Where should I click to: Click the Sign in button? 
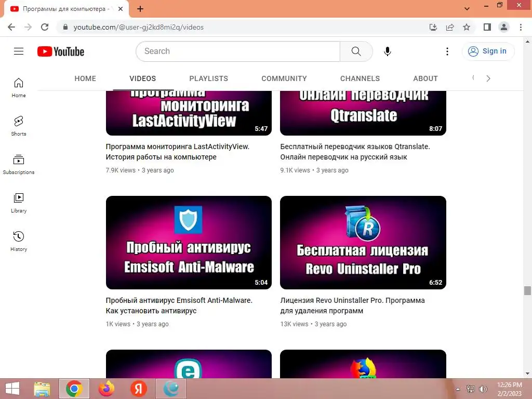coord(488,51)
